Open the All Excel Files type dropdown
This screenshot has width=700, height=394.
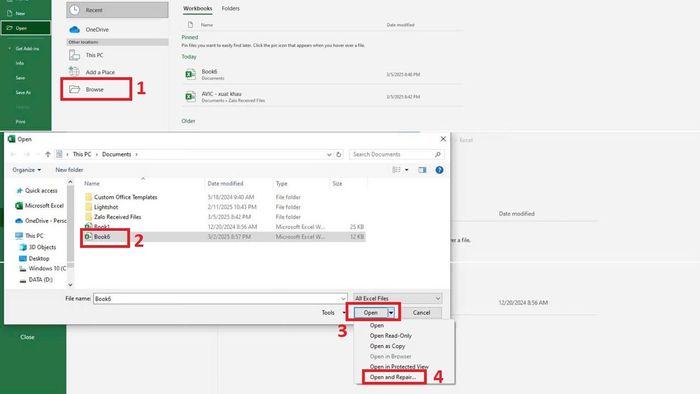tap(397, 299)
